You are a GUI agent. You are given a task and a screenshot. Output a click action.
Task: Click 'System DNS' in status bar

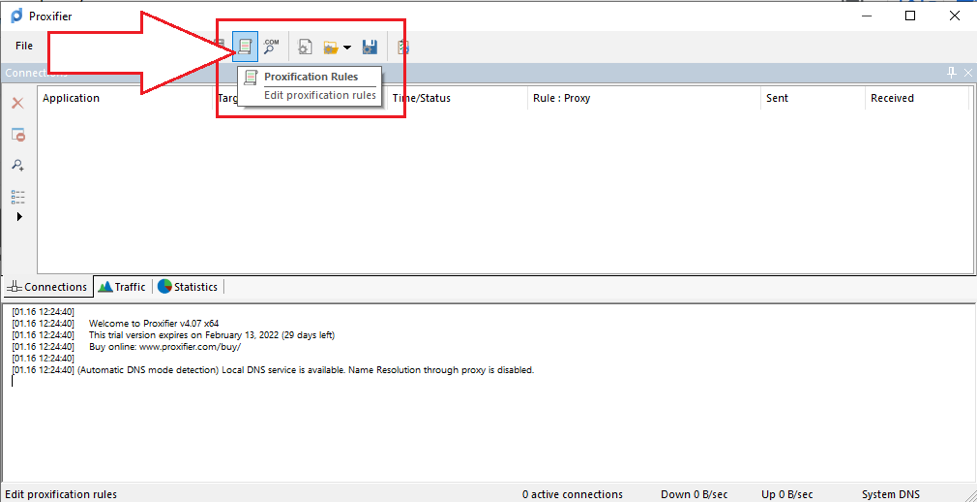[x=890, y=495]
